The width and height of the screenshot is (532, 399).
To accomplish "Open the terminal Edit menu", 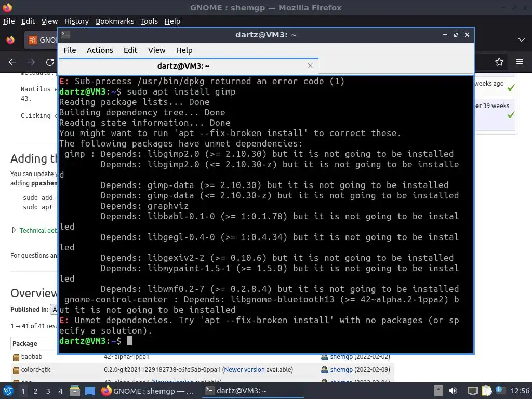I will coord(130,50).
